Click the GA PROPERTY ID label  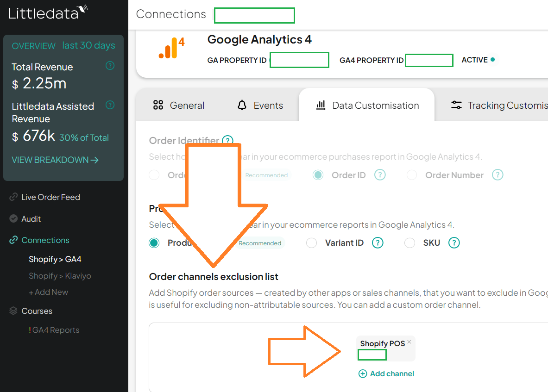point(237,60)
